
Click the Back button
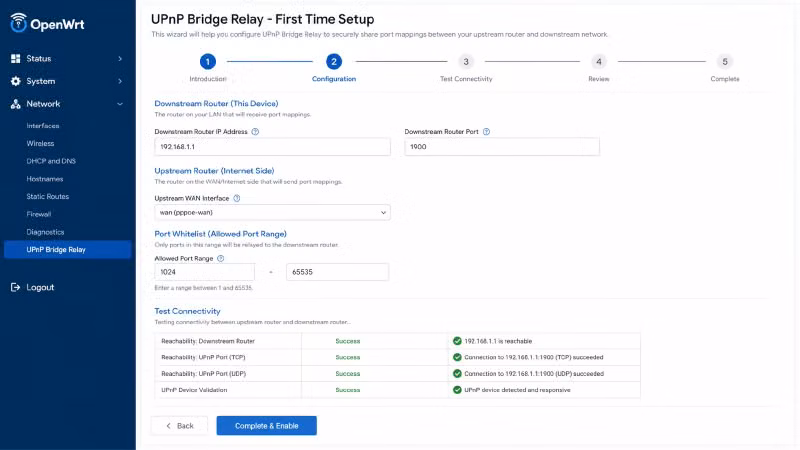pyautogui.click(x=179, y=426)
